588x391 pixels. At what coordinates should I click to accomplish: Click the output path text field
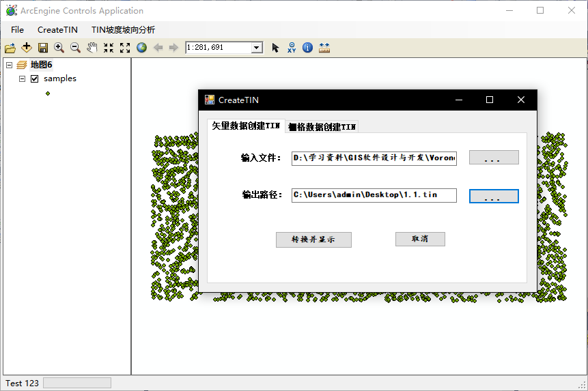pyautogui.click(x=374, y=195)
